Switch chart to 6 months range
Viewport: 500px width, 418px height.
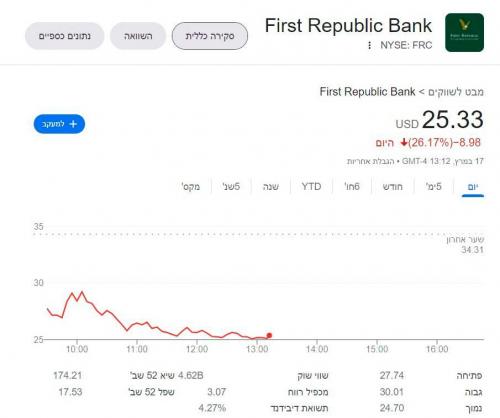[x=352, y=187]
